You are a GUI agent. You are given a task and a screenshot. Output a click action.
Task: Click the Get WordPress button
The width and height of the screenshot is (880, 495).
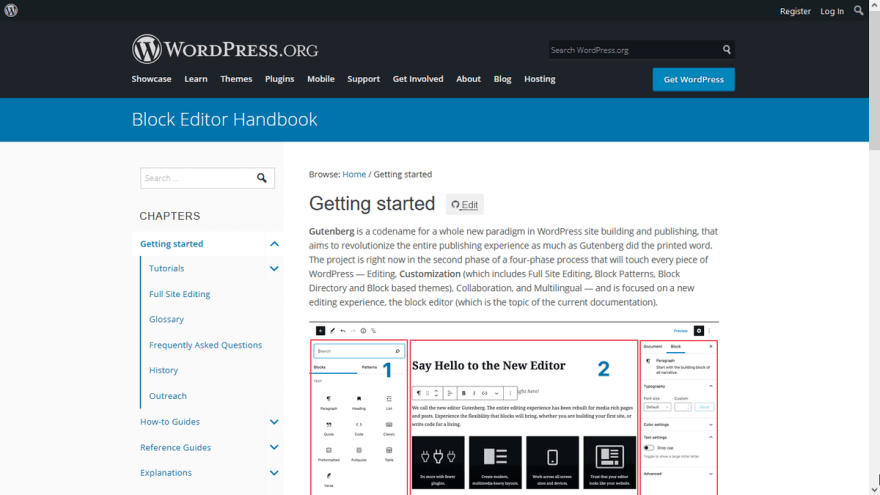pos(694,80)
